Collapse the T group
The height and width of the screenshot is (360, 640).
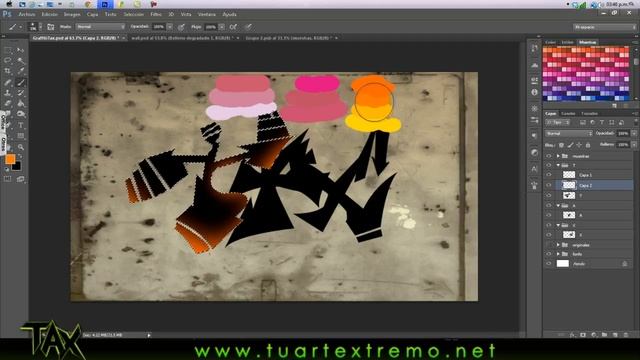(x=558, y=165)
